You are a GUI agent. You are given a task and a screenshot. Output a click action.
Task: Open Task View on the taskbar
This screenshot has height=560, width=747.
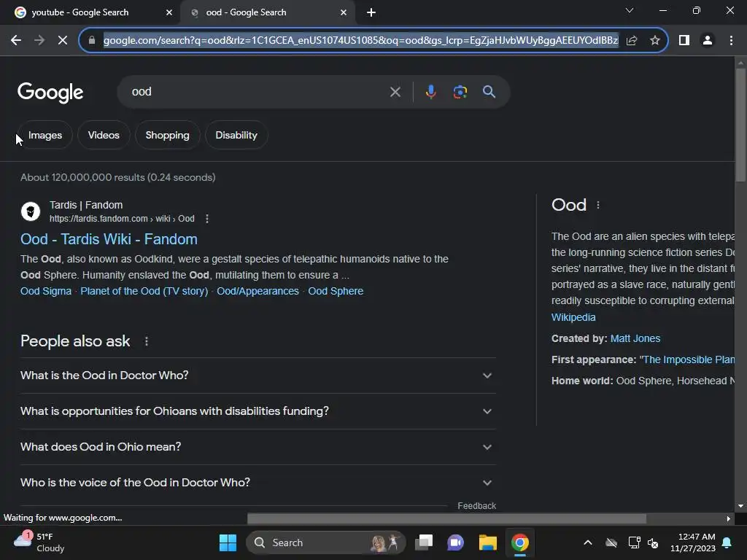[x=424, y=542]
